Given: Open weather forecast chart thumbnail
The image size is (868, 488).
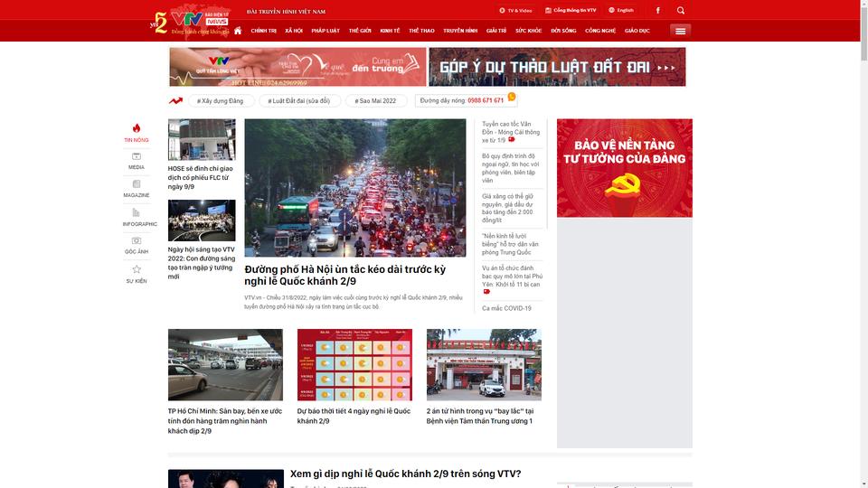Looking at the screenshot, I should [x=354, y=364].
